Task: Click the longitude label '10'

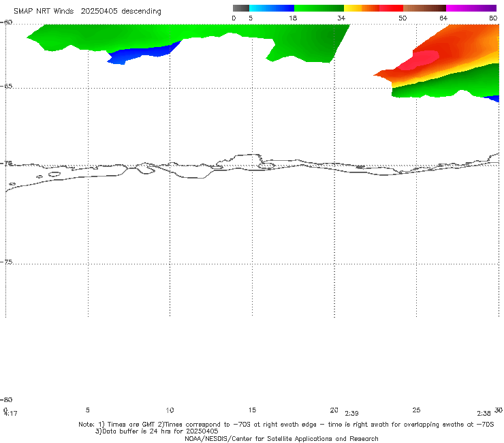Action: point(170,410)
